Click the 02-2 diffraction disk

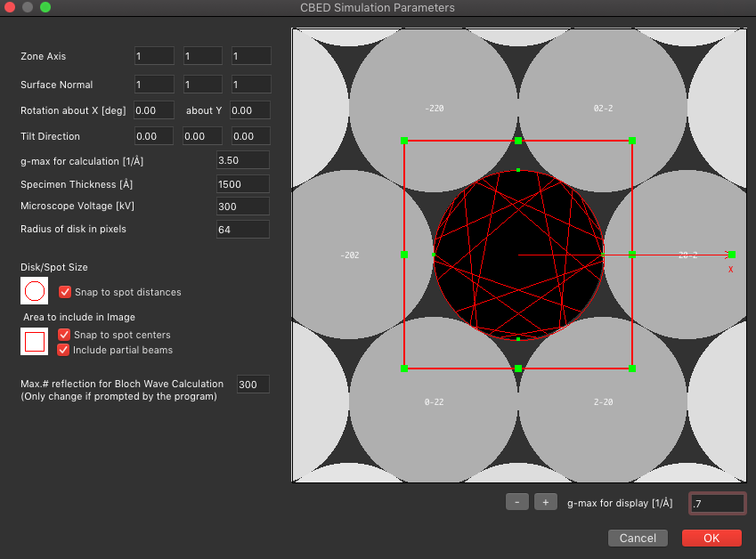[603, 109]
